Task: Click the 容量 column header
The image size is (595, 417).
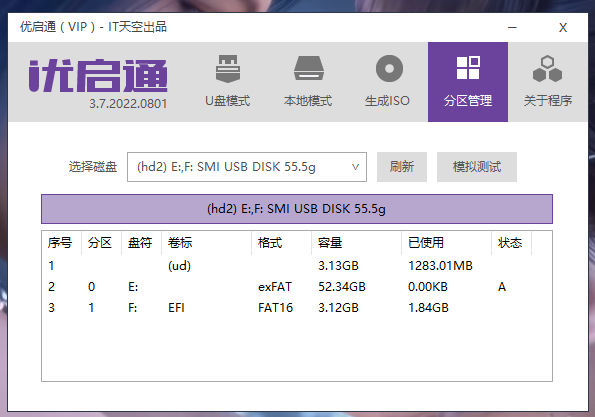Action: 356,243
